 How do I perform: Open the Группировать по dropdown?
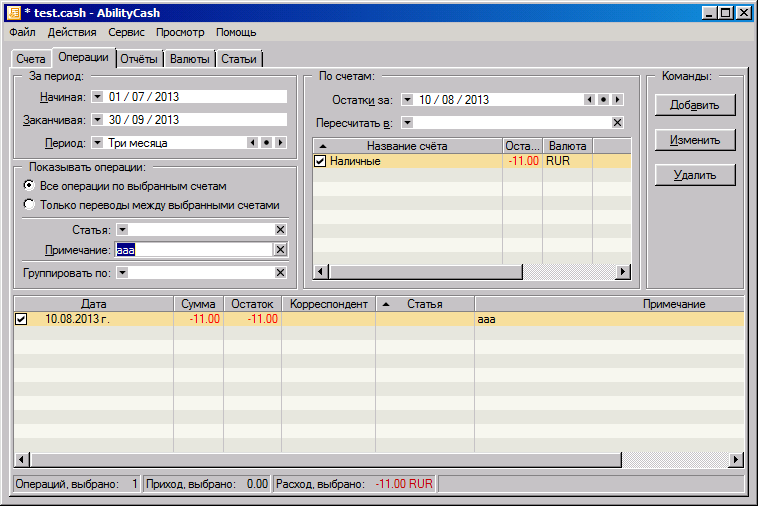(x=122, y=272)
